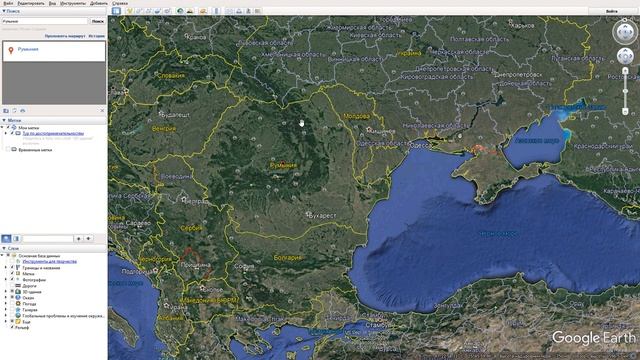This screenshot has width=640, height=360.
Task: Click the search text input field
Action: (x=45, y=21)
